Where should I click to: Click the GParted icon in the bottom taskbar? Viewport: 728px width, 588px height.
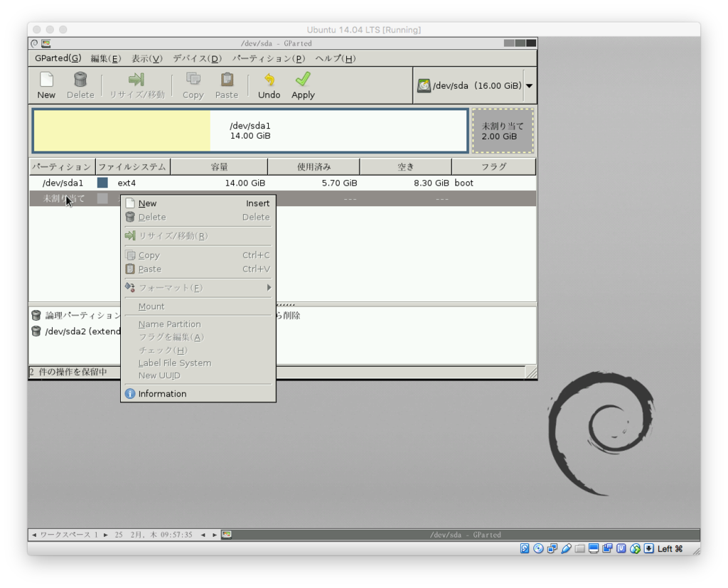click(227, 535)
